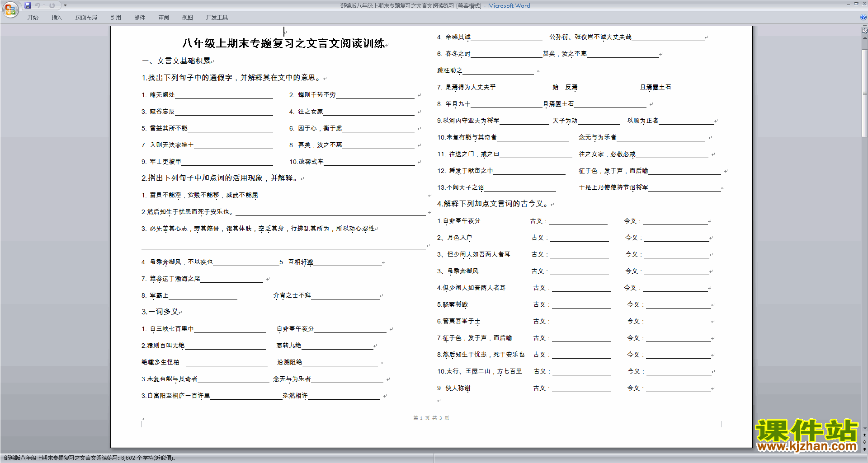Open the 引用 ribbon tab
This screenshot has width=868, height=463.
[x=116, y=17]
